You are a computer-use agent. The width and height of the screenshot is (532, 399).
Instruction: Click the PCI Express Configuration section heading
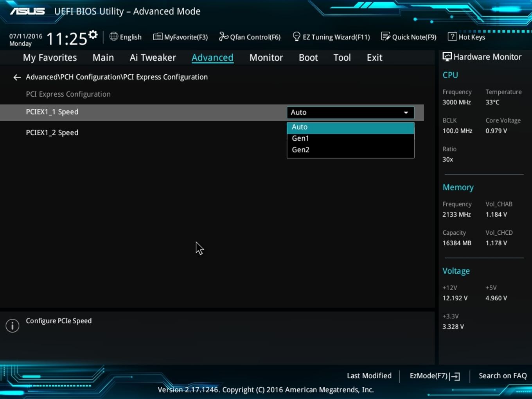point(68,94)
